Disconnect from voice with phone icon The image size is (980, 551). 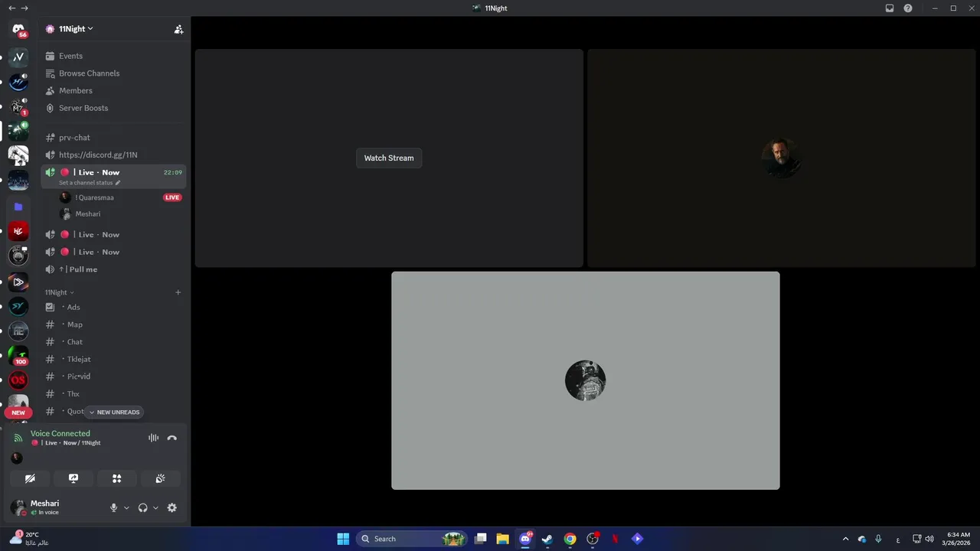coord(171,438)
